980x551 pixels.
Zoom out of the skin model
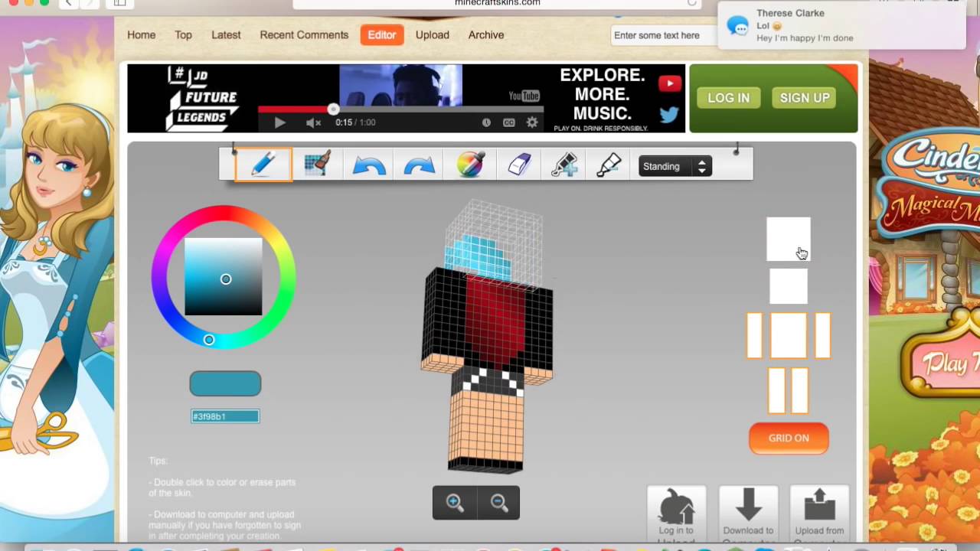499,503
